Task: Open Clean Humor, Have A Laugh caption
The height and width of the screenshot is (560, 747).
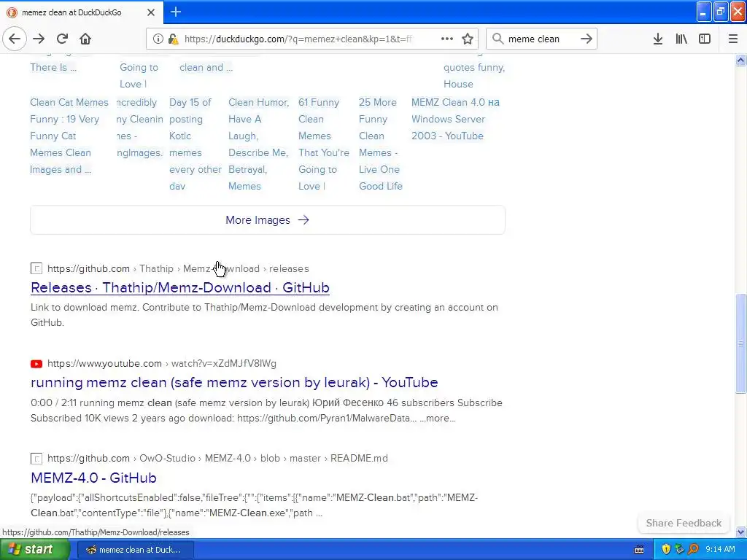Action: [x=259, y=144]
